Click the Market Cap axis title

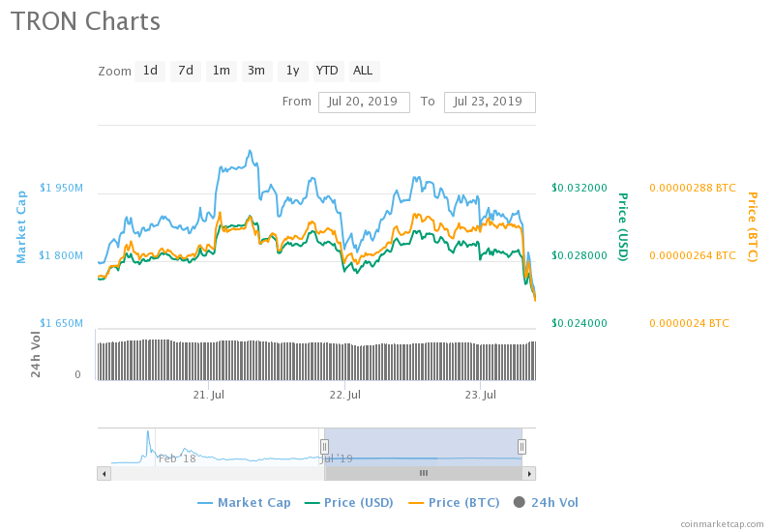20,227
